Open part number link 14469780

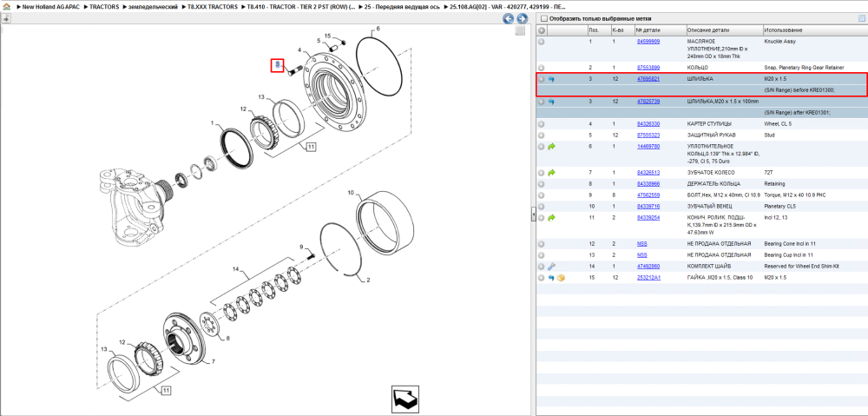pyautogui.click(x=648, y=147)
